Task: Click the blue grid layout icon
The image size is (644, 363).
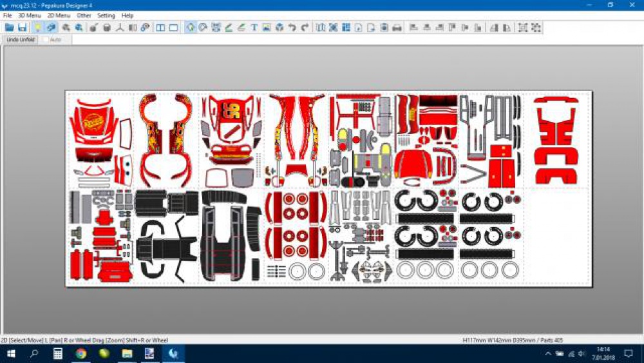Action: point(346,28)
